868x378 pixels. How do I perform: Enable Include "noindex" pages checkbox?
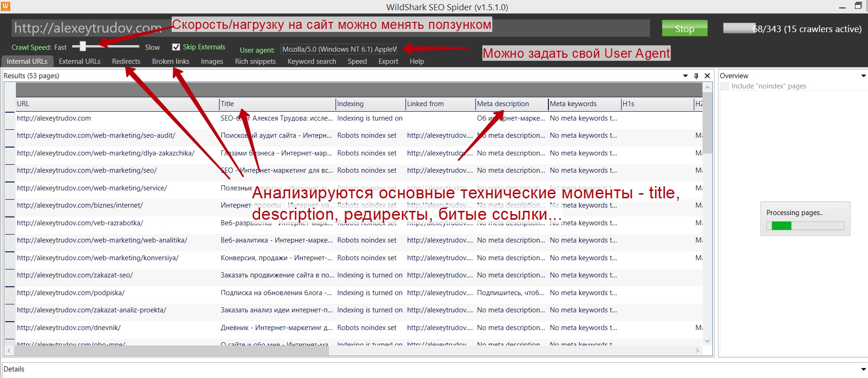[x=724, y=86]
